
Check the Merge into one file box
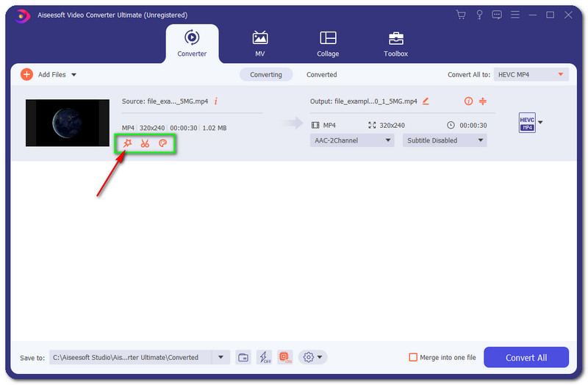tap(413, 358)
